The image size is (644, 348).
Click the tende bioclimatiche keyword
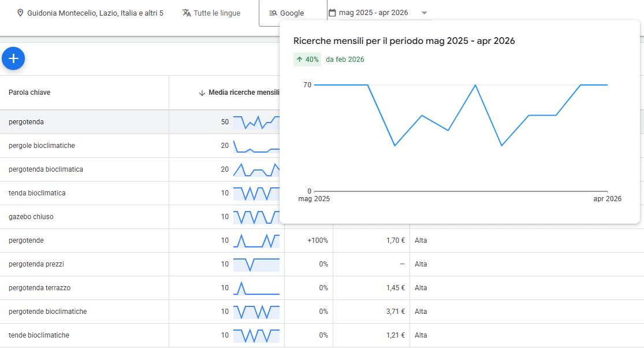39,335
